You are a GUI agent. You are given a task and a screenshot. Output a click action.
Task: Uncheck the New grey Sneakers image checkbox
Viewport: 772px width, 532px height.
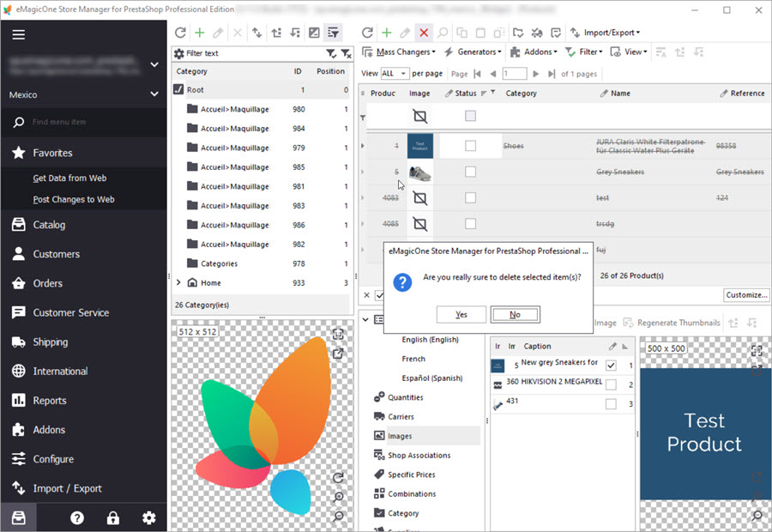point(611,366)
